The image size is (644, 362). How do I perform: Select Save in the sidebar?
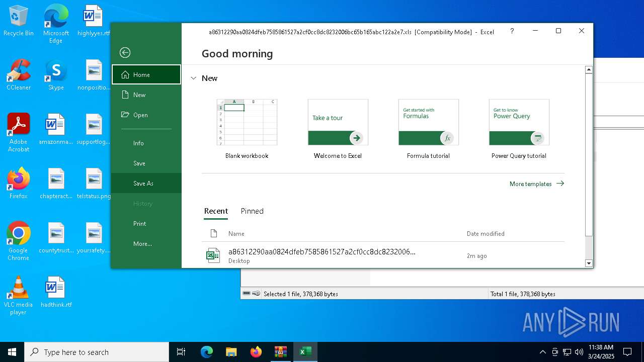146,163
